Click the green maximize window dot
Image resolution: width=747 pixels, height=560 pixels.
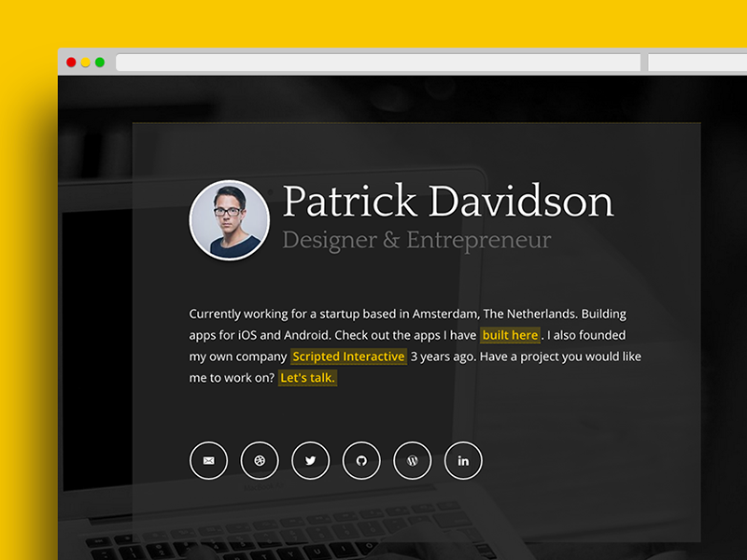[100, 63]
